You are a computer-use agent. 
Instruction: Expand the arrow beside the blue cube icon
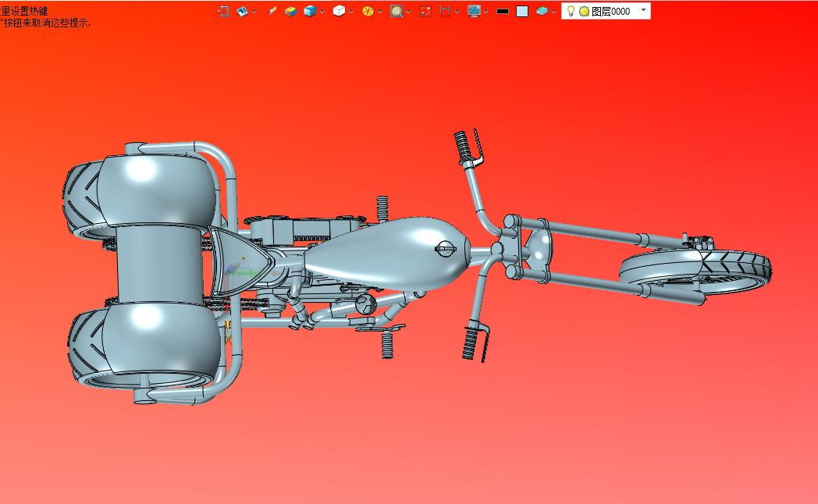click(x=322, y=12)
